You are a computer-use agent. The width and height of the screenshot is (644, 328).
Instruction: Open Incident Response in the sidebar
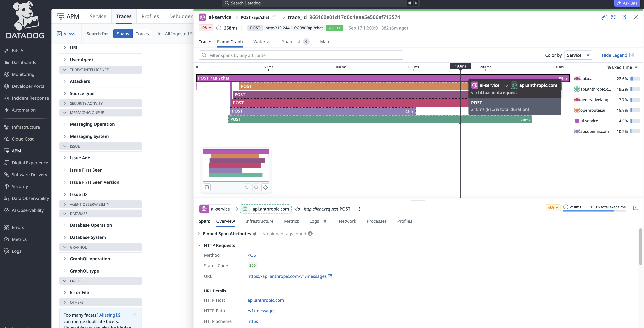(x=27, y=98)
